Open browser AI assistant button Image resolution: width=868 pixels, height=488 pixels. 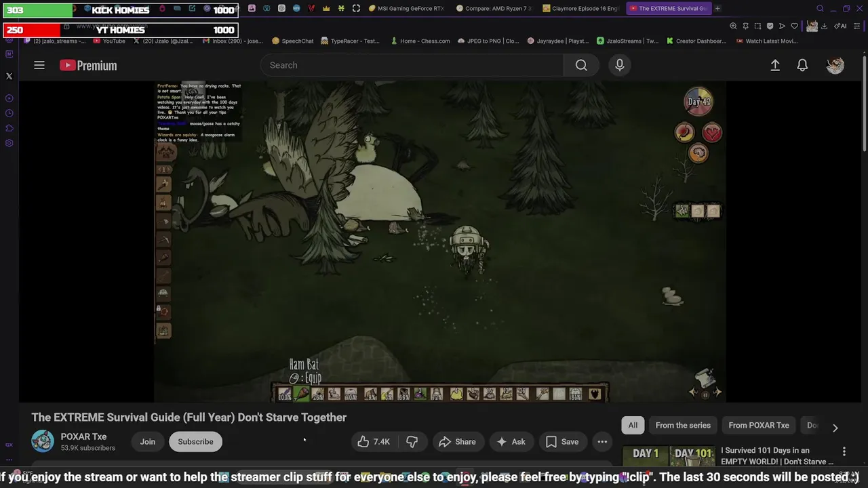tap(840, 26)
